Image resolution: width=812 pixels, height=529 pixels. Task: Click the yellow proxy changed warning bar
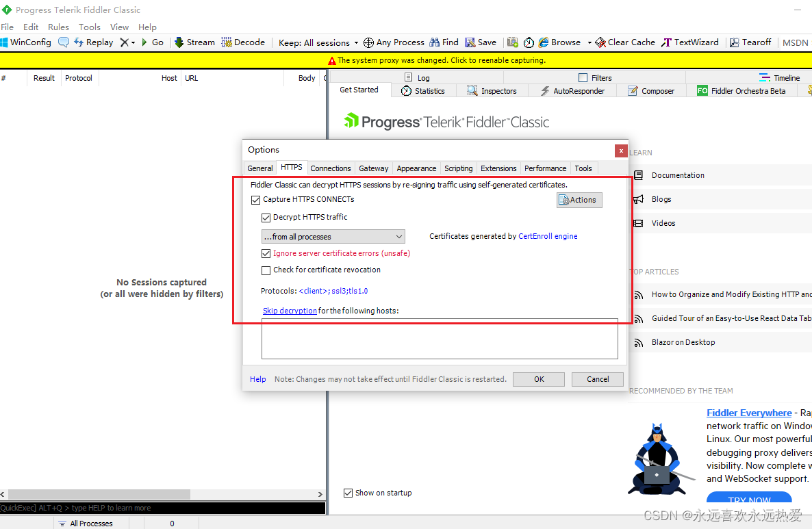tap(406, 60)
